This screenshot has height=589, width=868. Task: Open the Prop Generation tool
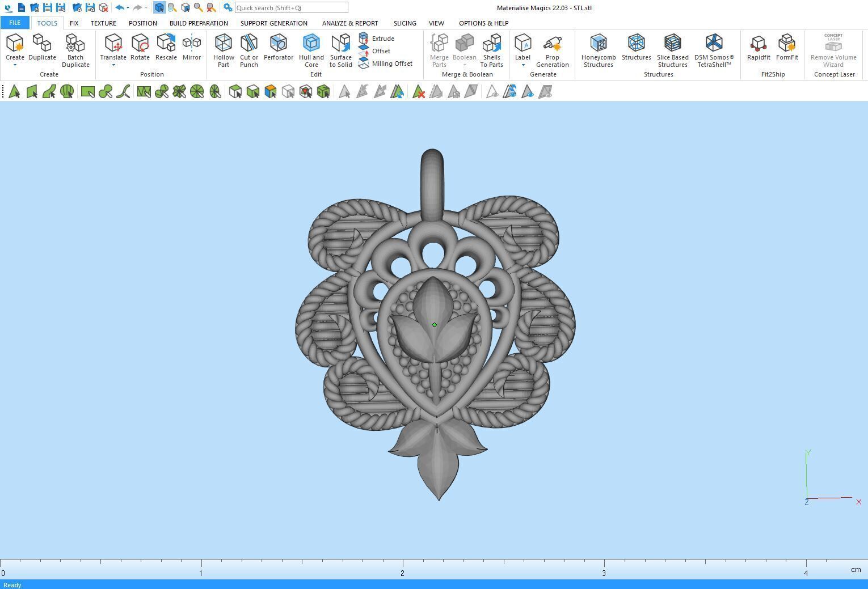(x=553, y=50)
